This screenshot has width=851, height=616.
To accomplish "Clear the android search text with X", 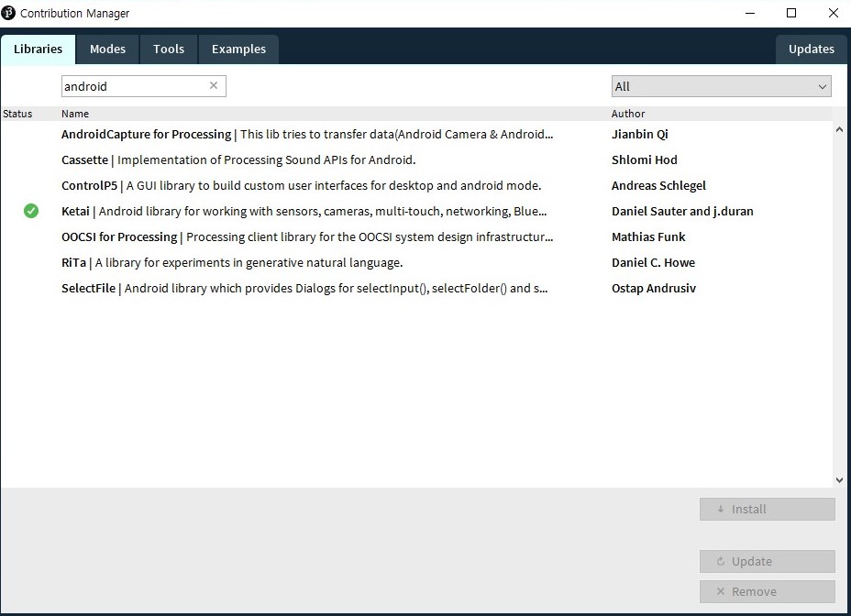I will 214,85.
